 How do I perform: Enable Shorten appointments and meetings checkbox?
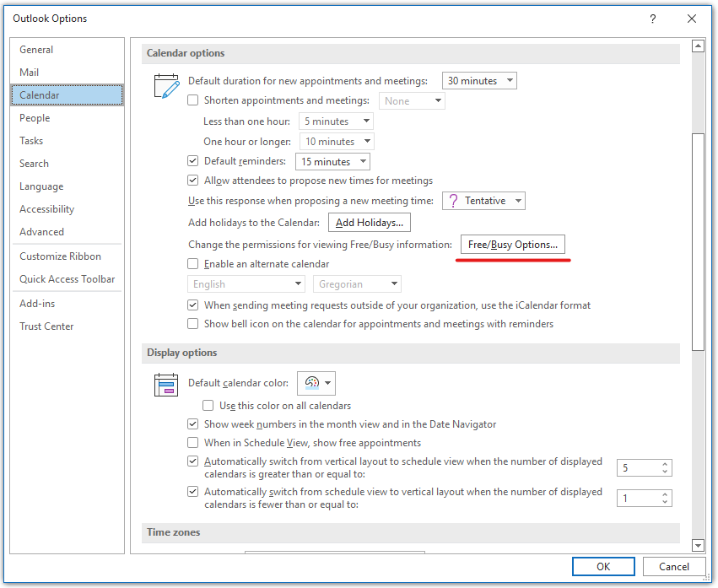point(193,101)
